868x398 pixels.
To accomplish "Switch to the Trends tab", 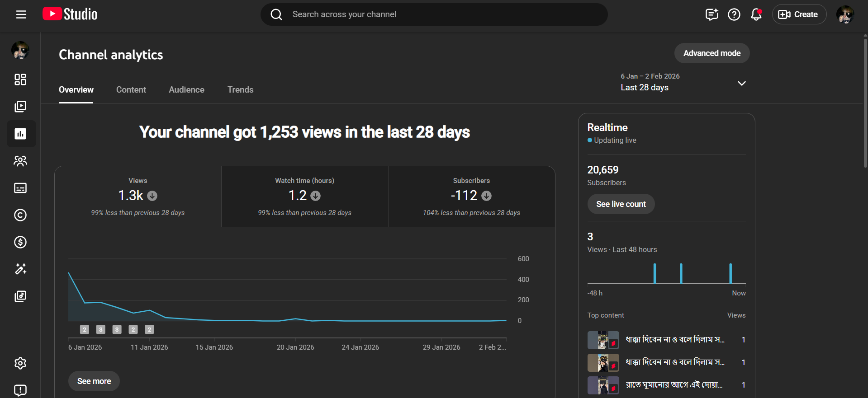I will coord(240,90).
